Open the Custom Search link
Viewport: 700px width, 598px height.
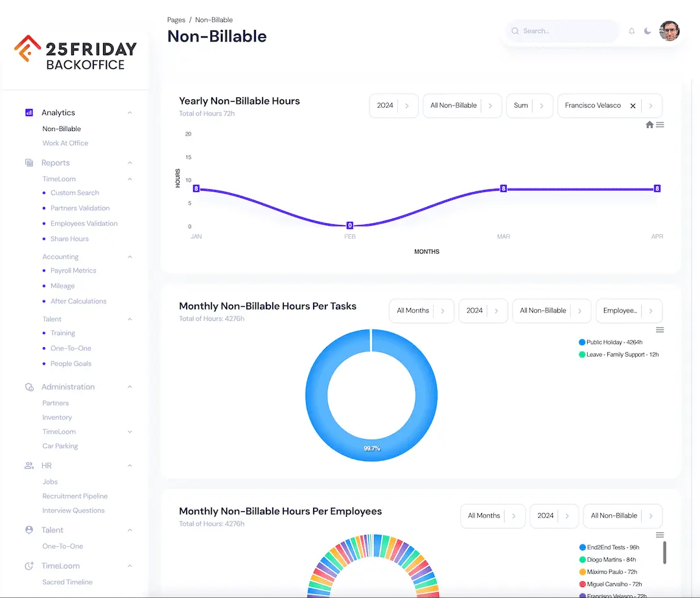75,193
